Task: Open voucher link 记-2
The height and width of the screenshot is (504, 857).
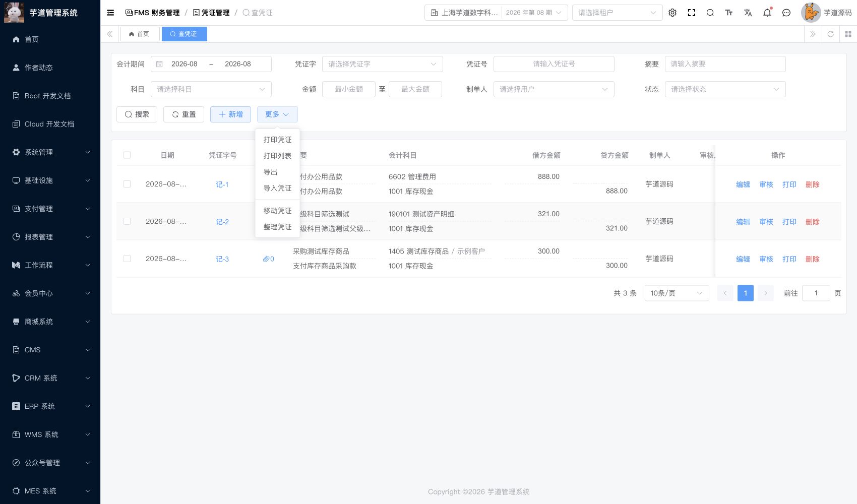Action: (222, 222)
